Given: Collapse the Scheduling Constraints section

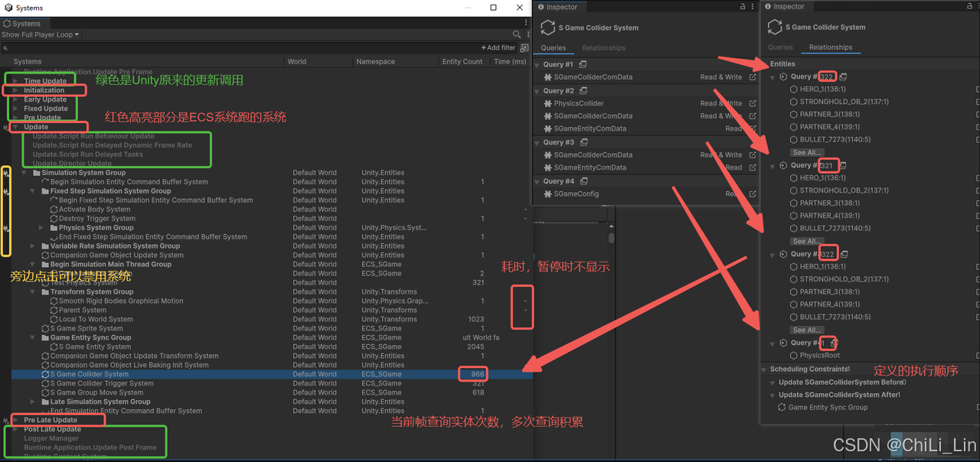Looking at the screenshot, I should point(764,369).
